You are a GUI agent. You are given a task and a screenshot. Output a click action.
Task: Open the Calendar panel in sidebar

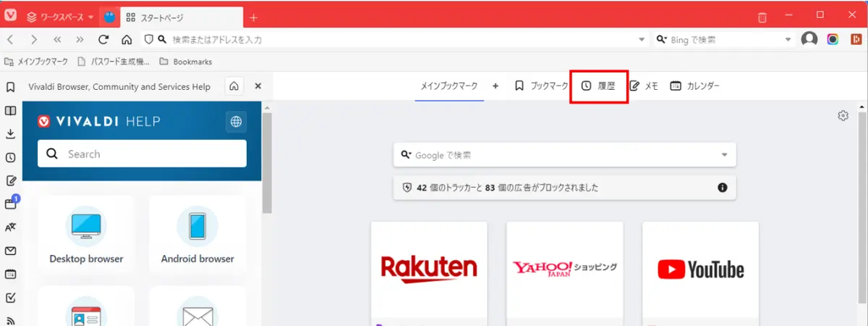[x=11, y=274]
